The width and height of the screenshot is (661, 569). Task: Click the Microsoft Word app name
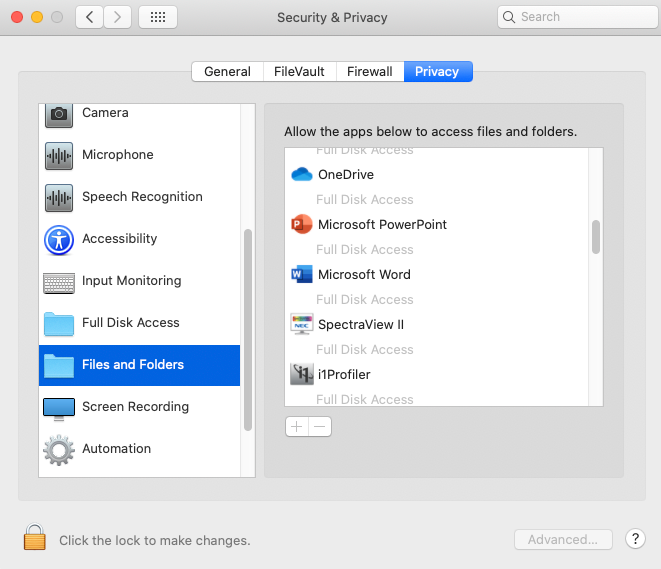[x=364, y=275]
